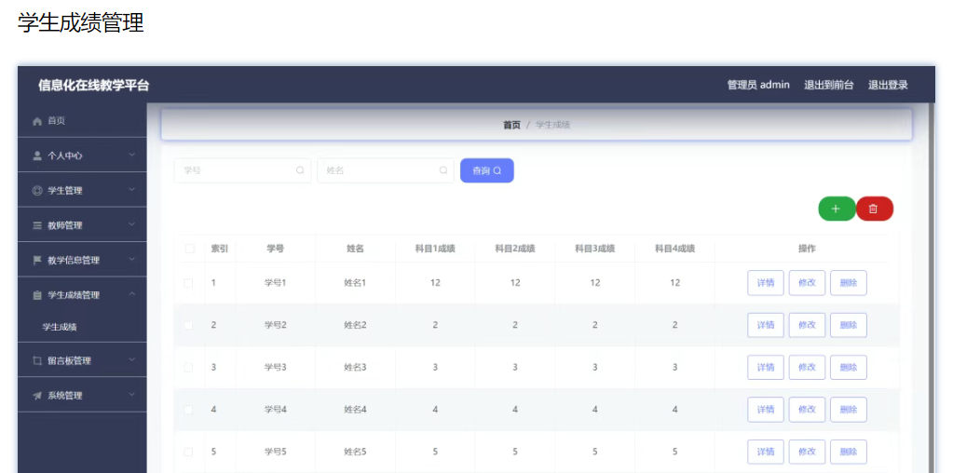Expand the 留言板管理 chevron
This screenshot has width=980, height=473.
tap(131, 359)
